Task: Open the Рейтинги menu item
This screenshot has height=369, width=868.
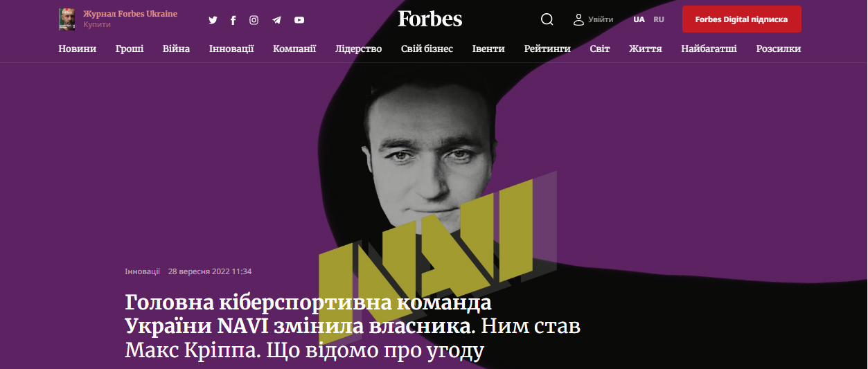Action: coord(547,48)
